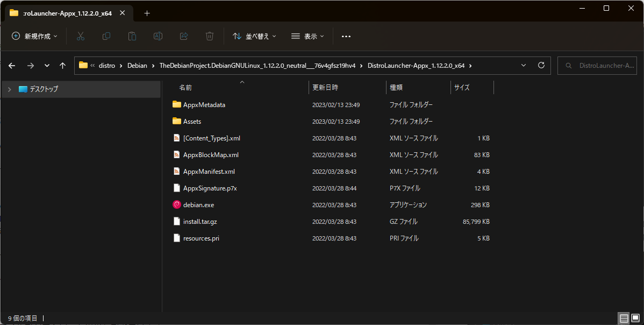
Task: Click the Rename icon in toolbar
Action: (x=158, y=36)
